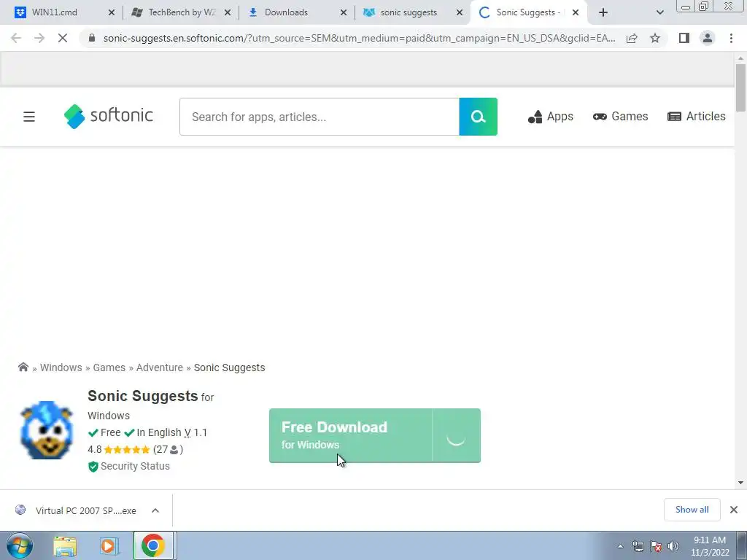Open the Chrome three-dot menu
Image resolution: width=747 pixels, height=560 pixels.
pos(731,38)
